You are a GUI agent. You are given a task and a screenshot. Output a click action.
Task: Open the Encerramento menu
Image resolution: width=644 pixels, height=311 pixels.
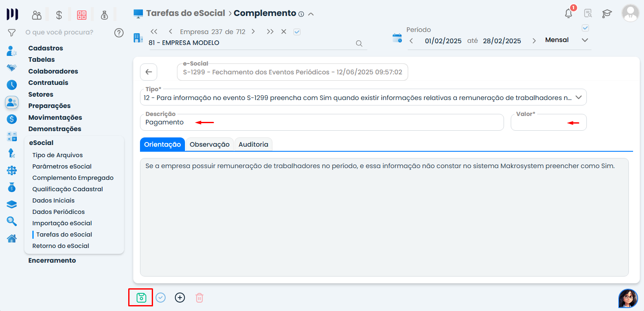pyautogui.click(x=52, y=260)
